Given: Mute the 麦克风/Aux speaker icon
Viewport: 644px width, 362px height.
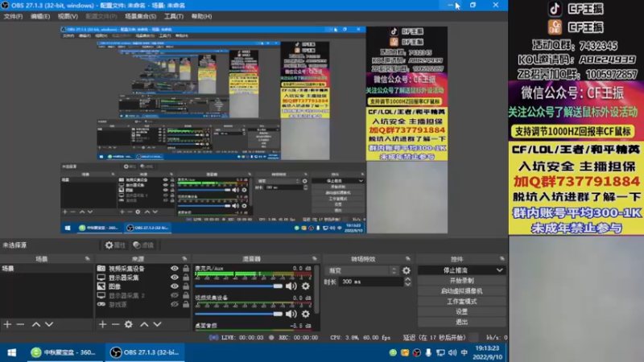Looking at the screenshot, I should (291, 286).
